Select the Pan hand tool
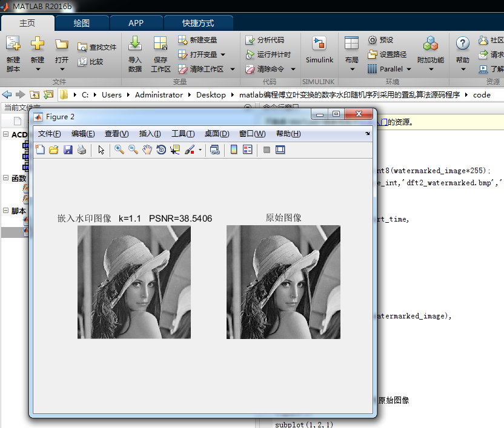 click(x=147, y=150)
